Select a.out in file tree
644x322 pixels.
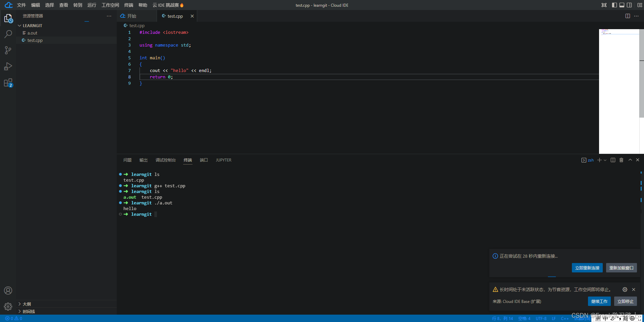pos(66,33)
